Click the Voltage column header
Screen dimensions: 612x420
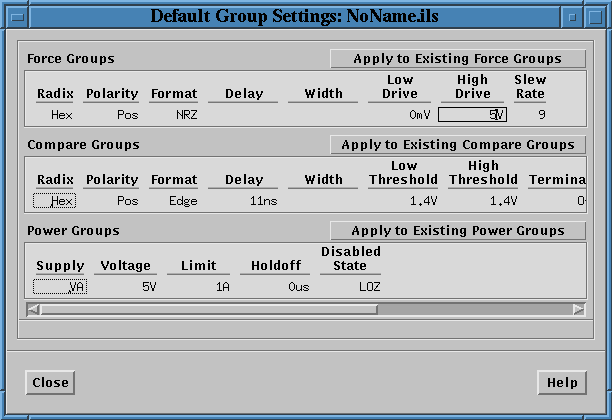click(125, 266)
